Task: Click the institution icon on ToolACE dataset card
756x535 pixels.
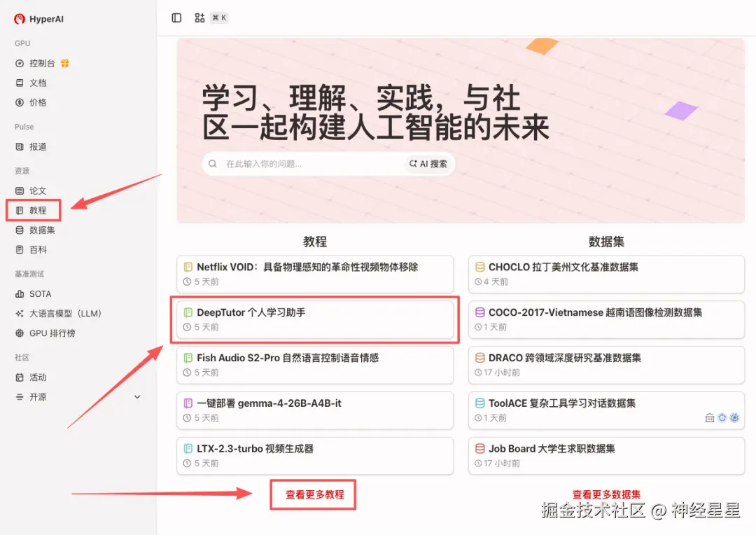Action: pyautogui.click(x=709, y=417)
